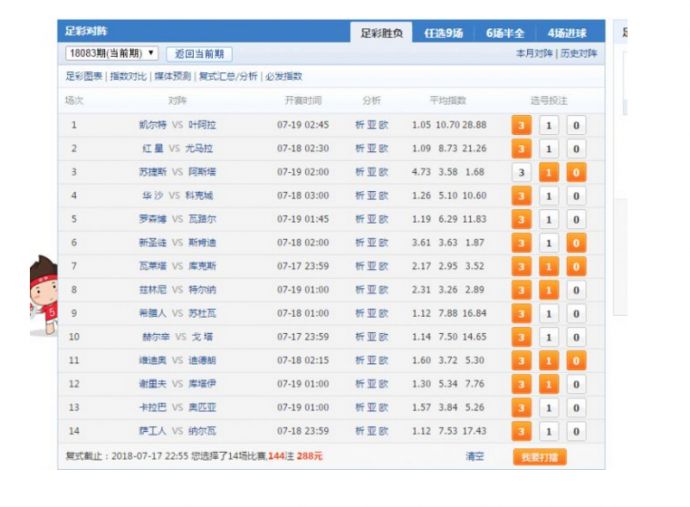This screenshot has height=507, width=690.
Task: Switch to the 任选9场 tab
Action: (443, 33)
